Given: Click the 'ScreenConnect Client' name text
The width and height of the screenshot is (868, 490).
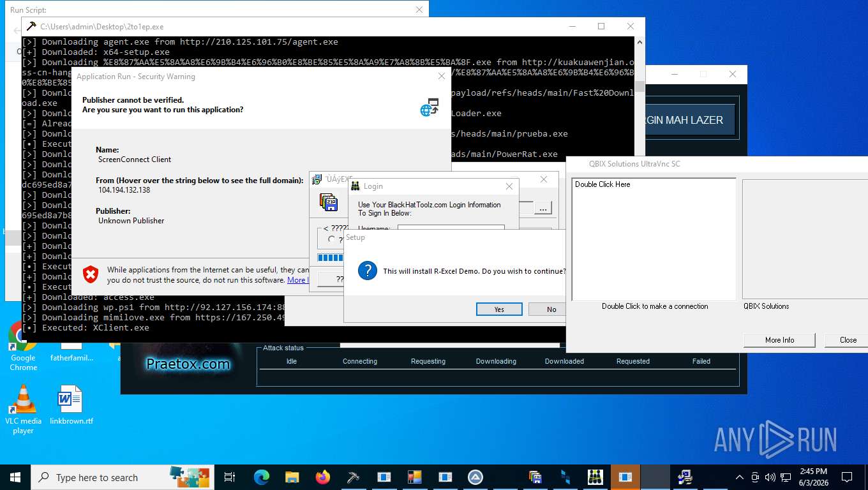Looking at the screenshot, I should [x=135, y=160].
